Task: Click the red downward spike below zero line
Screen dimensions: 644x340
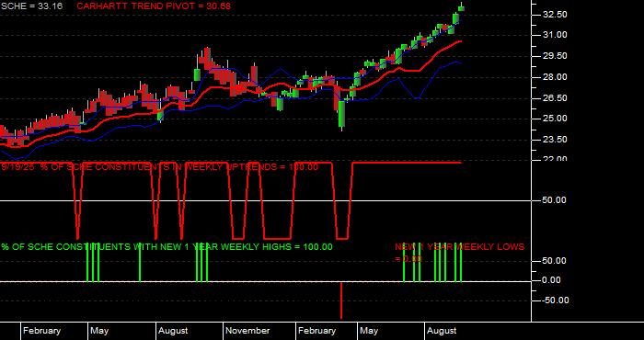Action: (x=341, y=300)
